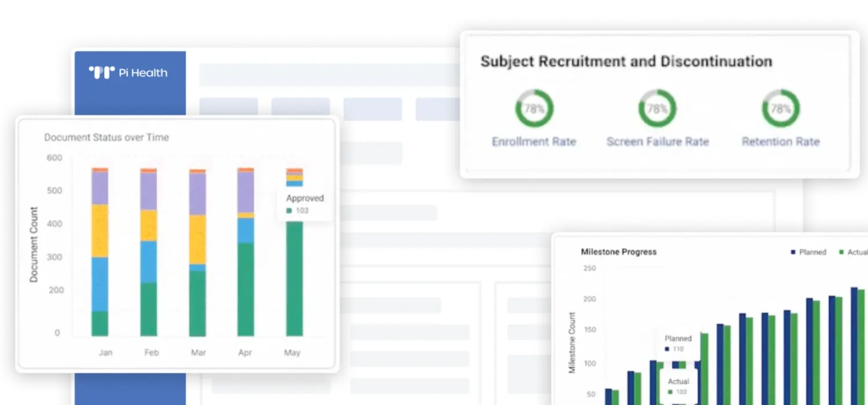868x405 pixels.
Task: Open the Document Status over Time title
Action: (106, 138)
